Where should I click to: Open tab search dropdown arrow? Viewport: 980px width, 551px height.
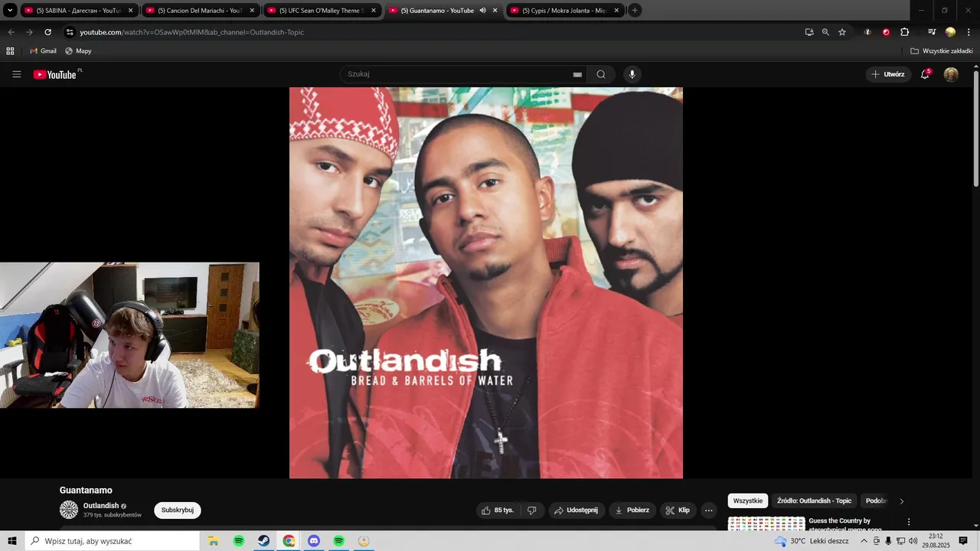pos(10,11)
